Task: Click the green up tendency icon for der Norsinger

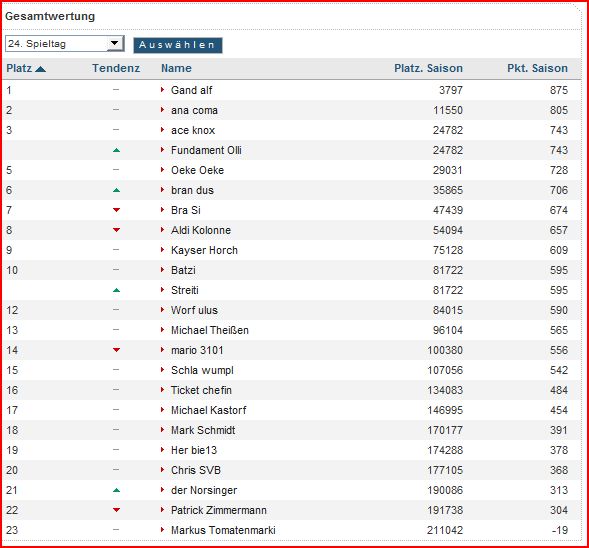Action: coord(116,490)
